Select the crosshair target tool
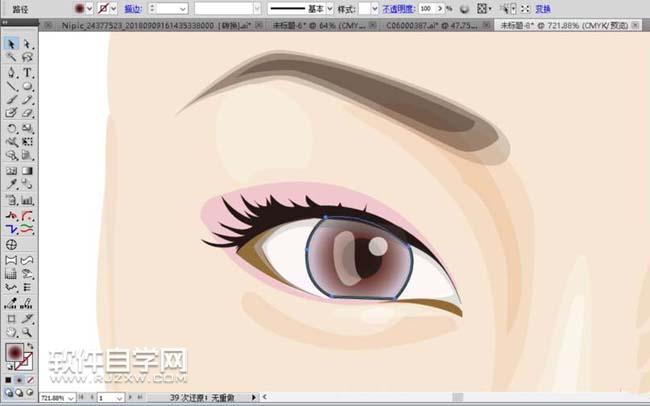This screenshot has width=650, height=406. tap(11, 245)
